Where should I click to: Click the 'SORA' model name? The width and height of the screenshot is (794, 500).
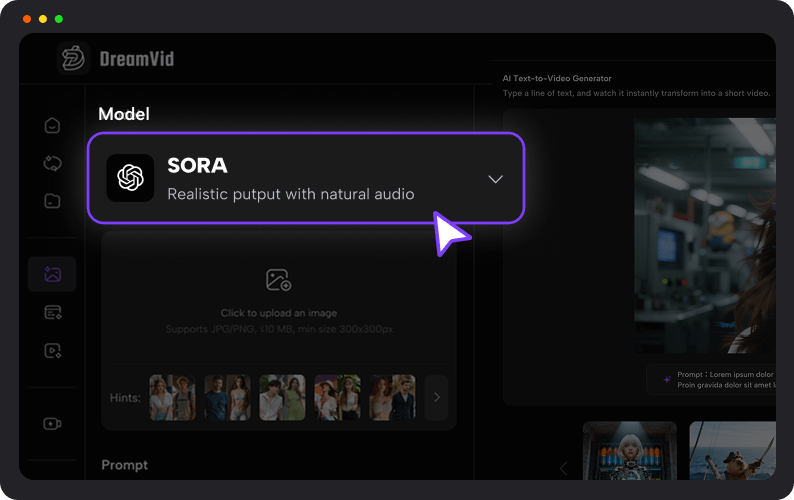tap(197, 165)
